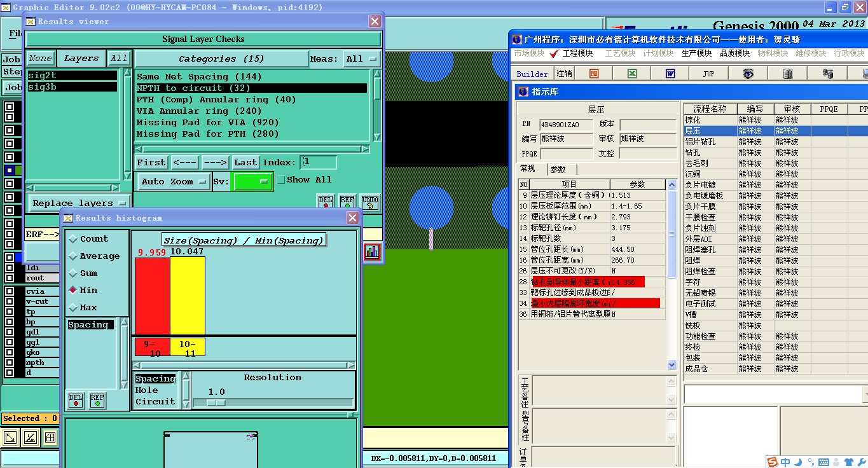The height and width of the screenshot is (468, 868).
Task: Toggle checkbox beside cvia layer
Action: tap(10, 291)
